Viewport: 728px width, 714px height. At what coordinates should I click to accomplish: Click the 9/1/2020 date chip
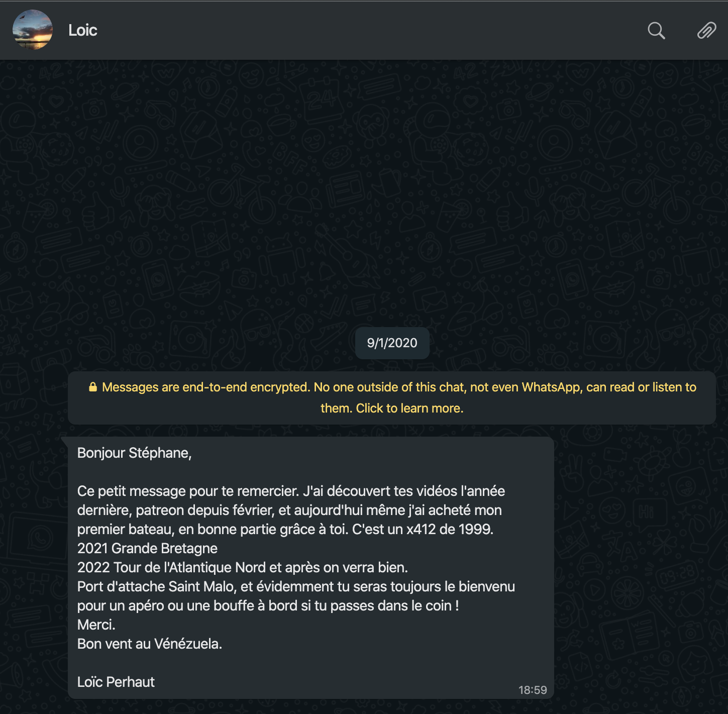pos(392,343)
